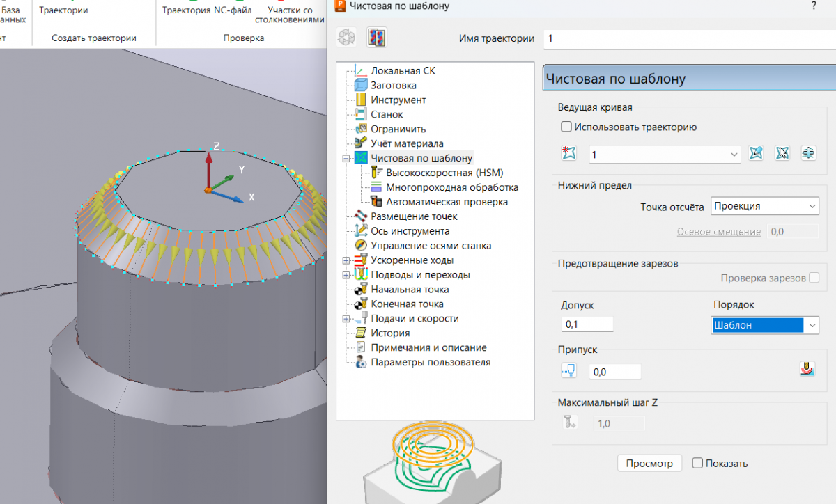Click the Осевое смещение link
Image resolution: width=836 pixels, height=504 pixels.
pyautogui.click(x=718, y=232)
